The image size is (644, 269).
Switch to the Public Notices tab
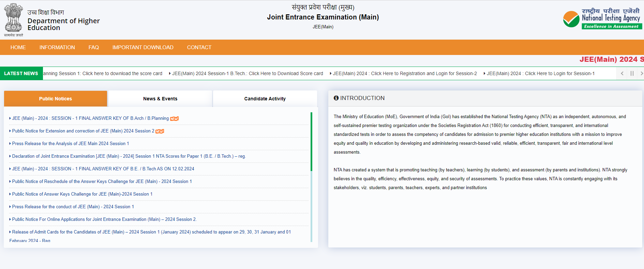coord(56,99)
